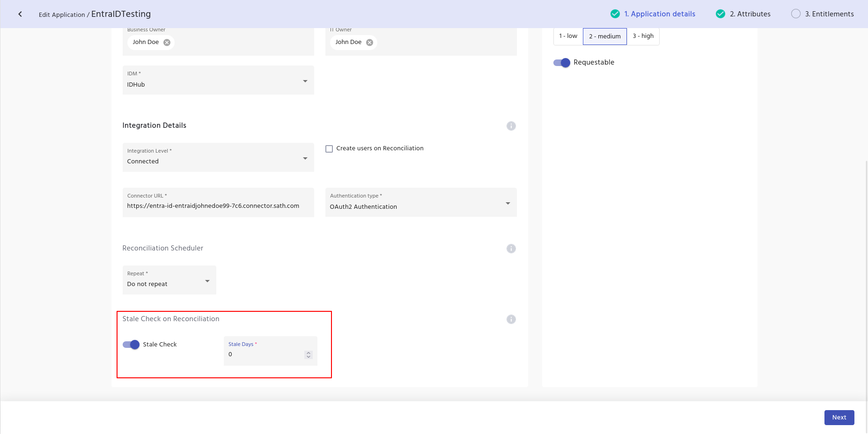This screenshot has height=434, width=868.
Task: Click the Stale Days number stepper
Action: 308,355
